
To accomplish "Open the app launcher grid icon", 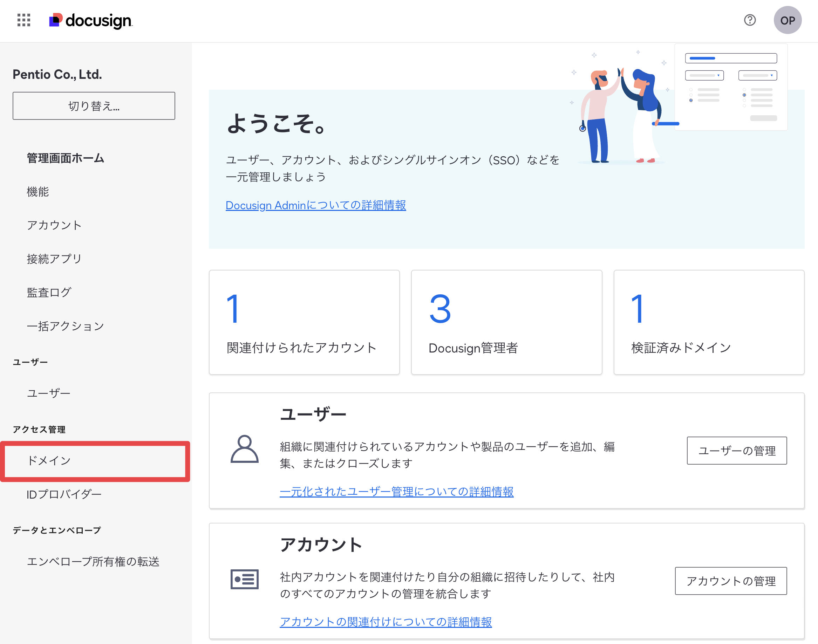I will (x=24, y=20).
